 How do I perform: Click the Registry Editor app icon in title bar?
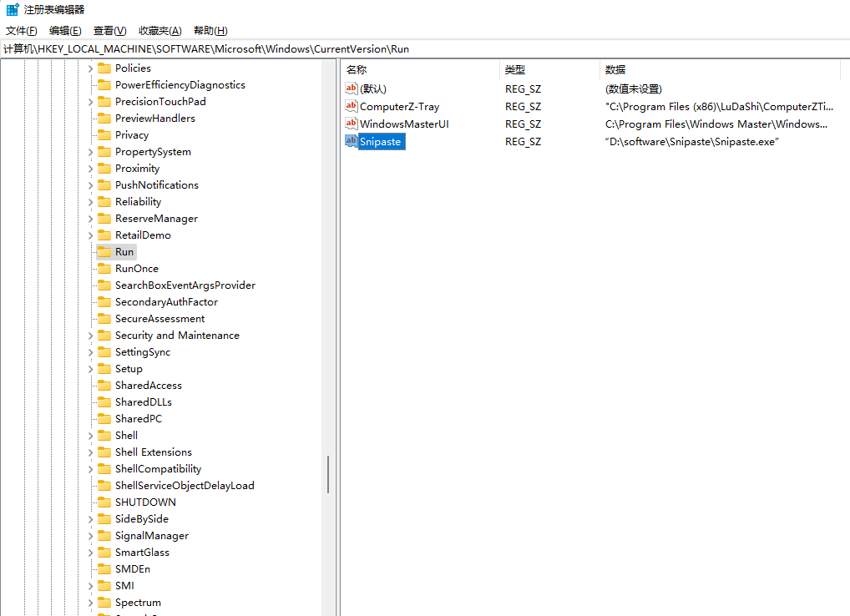(x=13, y=10)
